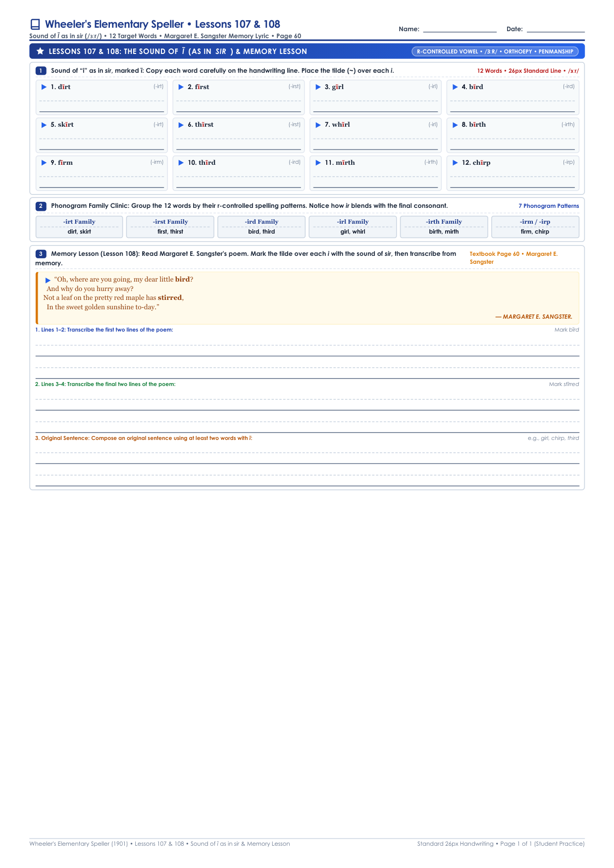
Task: Select the -irth Family box
Action: pos(444,227)
